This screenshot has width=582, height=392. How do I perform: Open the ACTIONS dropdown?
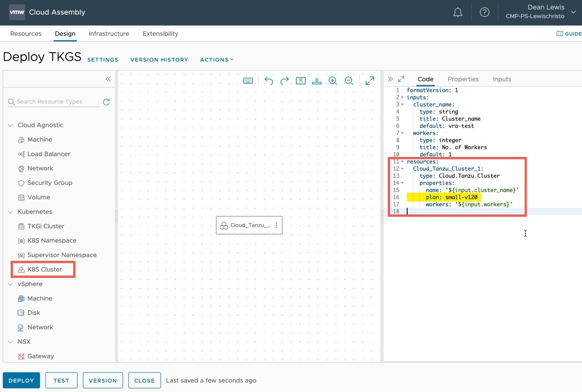216,60
